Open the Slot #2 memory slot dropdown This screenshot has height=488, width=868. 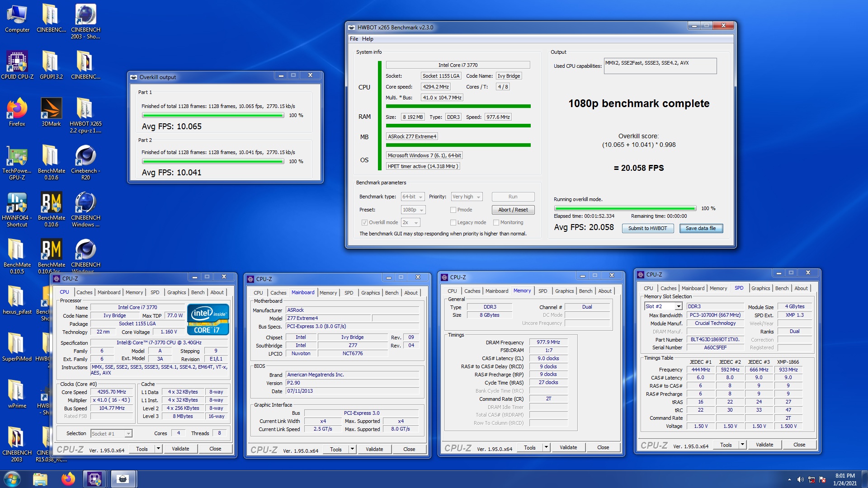663,306
